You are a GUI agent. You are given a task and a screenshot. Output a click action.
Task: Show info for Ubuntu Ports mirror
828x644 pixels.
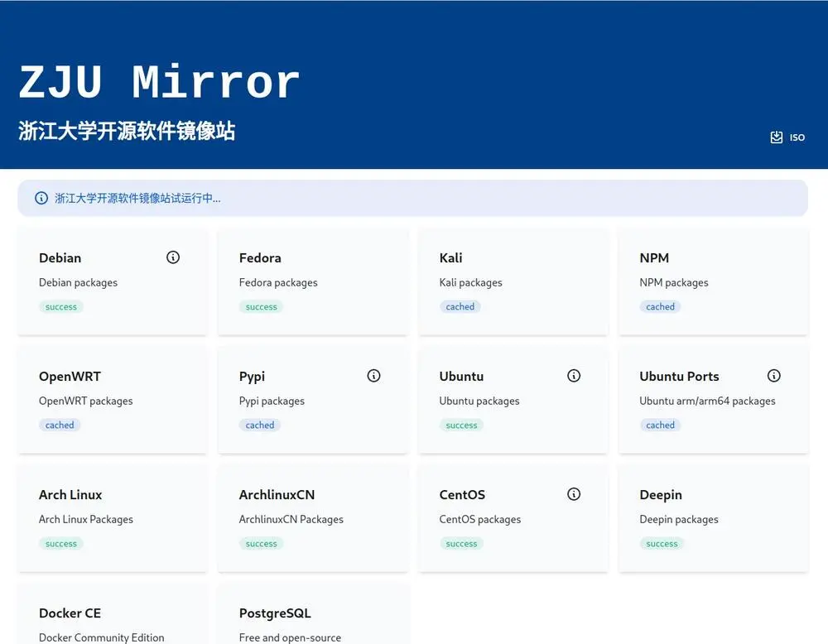pos(774,376)
